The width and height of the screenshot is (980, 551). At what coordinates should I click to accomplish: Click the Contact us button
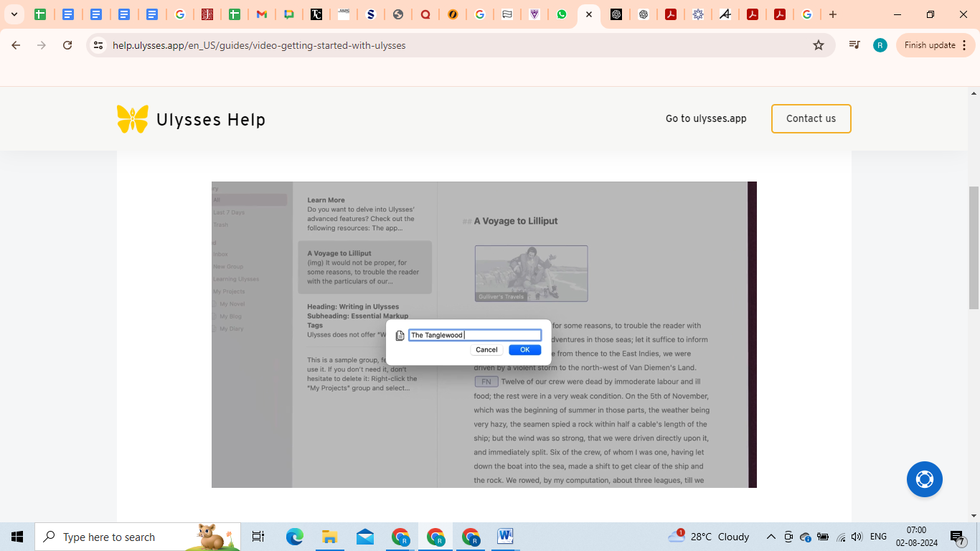pyautogui.click(x=811, y=118)
